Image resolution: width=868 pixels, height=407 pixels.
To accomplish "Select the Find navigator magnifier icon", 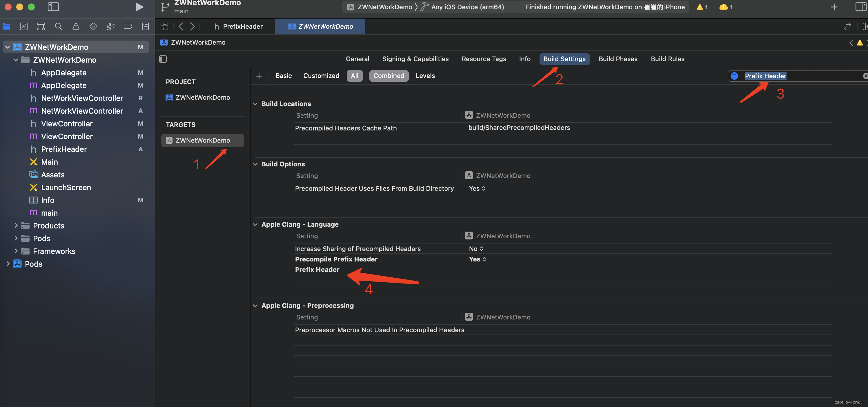I will click(x=58, y=26).
